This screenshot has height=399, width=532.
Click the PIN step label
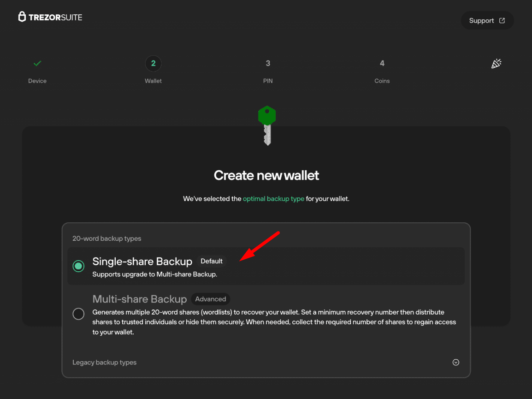[x=268, y=81]
